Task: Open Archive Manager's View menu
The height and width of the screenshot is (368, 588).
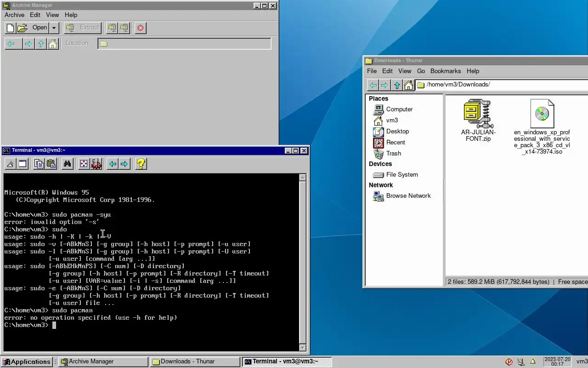Action: coord(52,15)
